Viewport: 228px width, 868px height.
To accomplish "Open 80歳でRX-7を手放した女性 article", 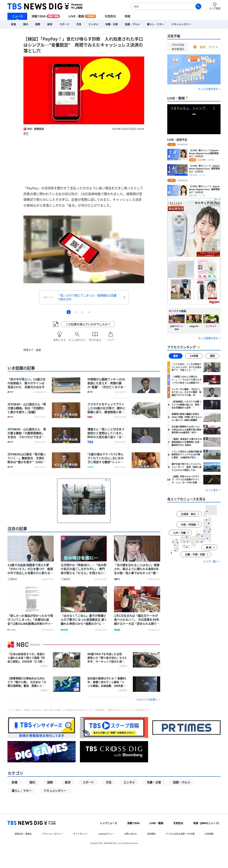I will (x=124, y=660).
